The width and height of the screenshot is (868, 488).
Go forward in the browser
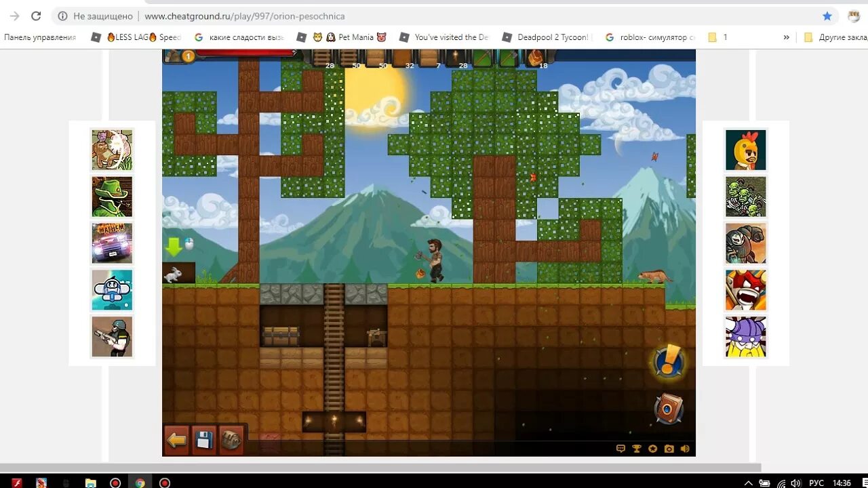14,16
